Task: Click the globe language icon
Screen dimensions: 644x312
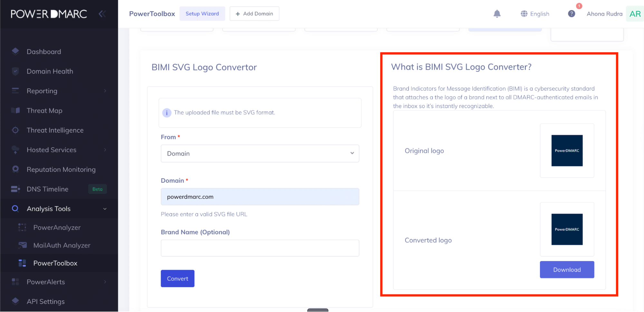Action: pos(524,14)
